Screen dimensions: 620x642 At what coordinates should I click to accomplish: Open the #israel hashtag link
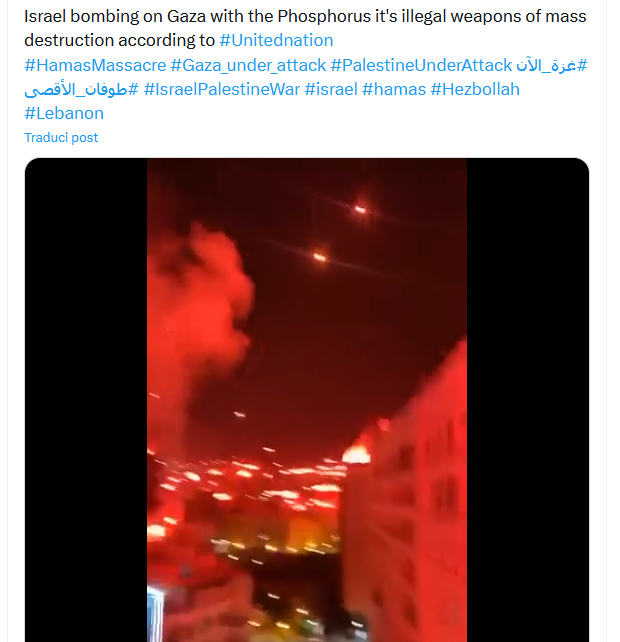coord(331,89)
